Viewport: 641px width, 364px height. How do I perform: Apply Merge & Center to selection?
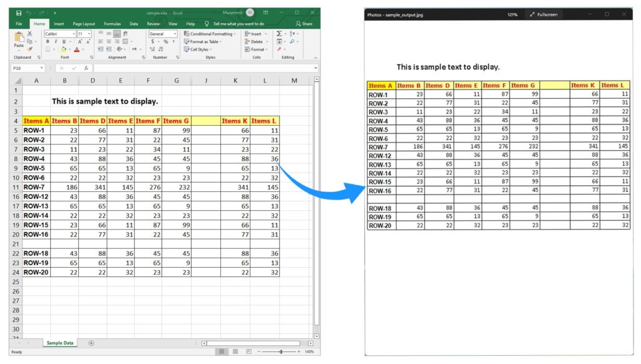point(125,41)
